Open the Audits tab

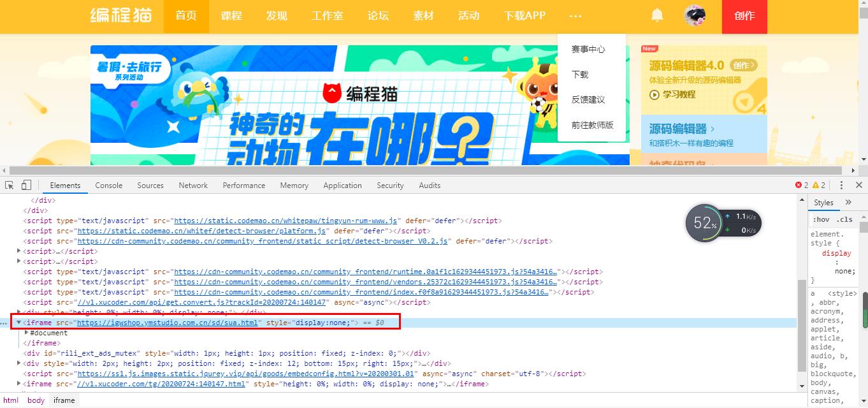(x=430, y=186)
